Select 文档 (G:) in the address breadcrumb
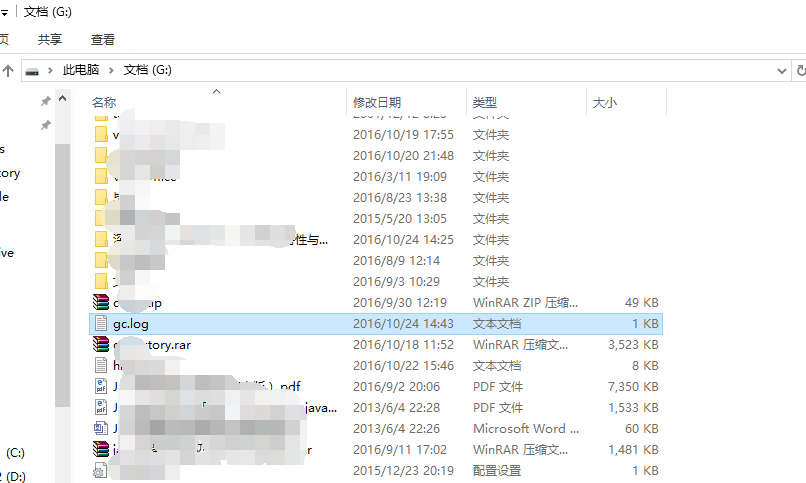 148,70
